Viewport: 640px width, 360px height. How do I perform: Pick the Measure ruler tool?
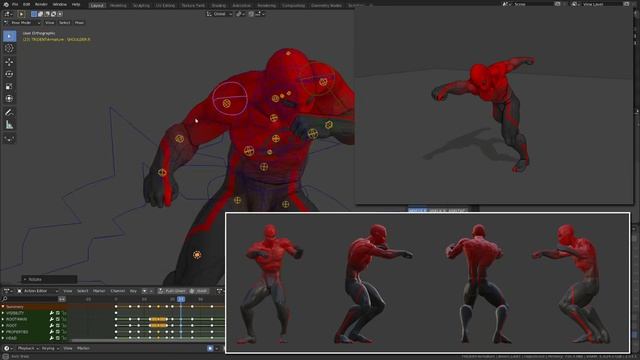[9, 125]
